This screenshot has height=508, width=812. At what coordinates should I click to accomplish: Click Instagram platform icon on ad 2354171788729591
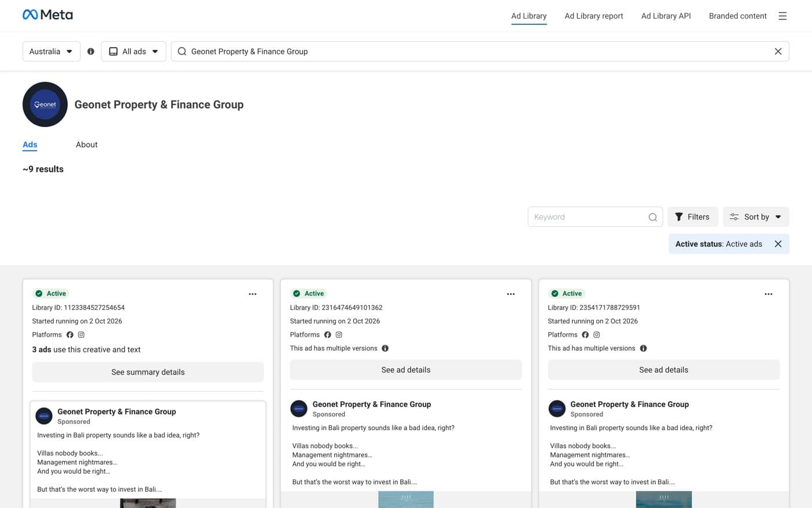pos(596,334)
